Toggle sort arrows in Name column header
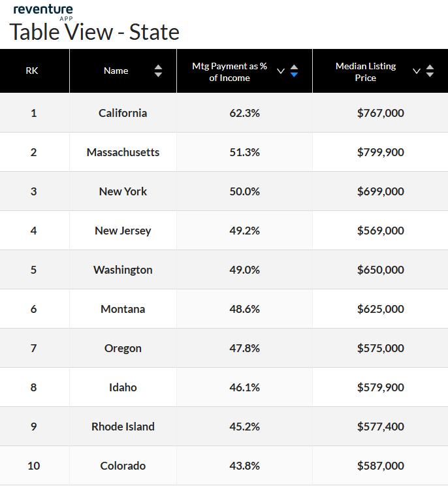The image size is (448, 486). (158, 71)
